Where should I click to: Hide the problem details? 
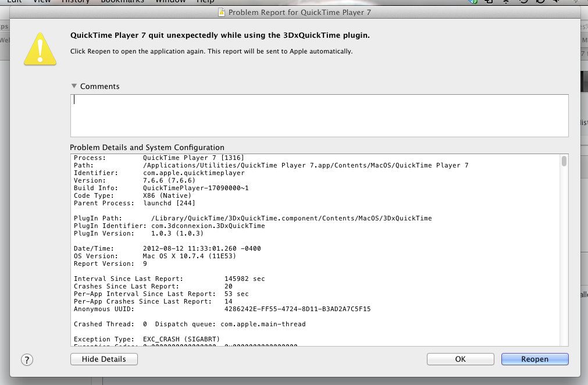click(x=104, y=359)
